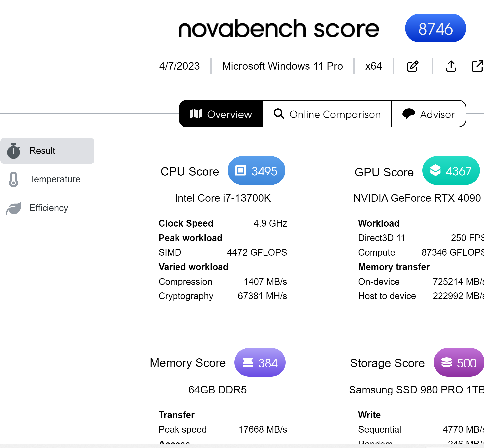Viewport: 484px width, 448px height.
Task: Click the novabench score heading
Action: click(279, 28)
